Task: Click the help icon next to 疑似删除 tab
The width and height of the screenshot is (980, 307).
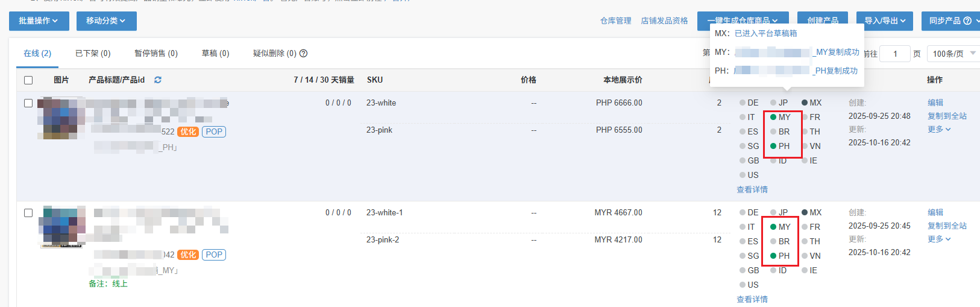Action: click(x=304, y=54)
